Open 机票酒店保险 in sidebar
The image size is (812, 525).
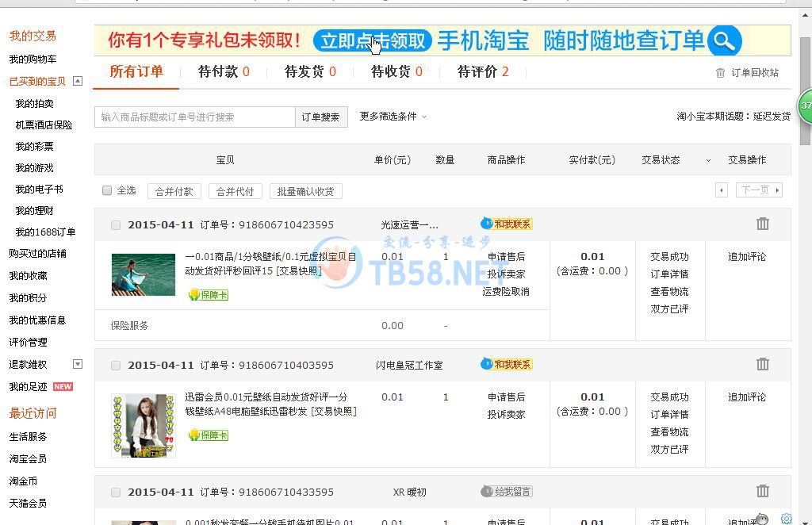[44, 125]
